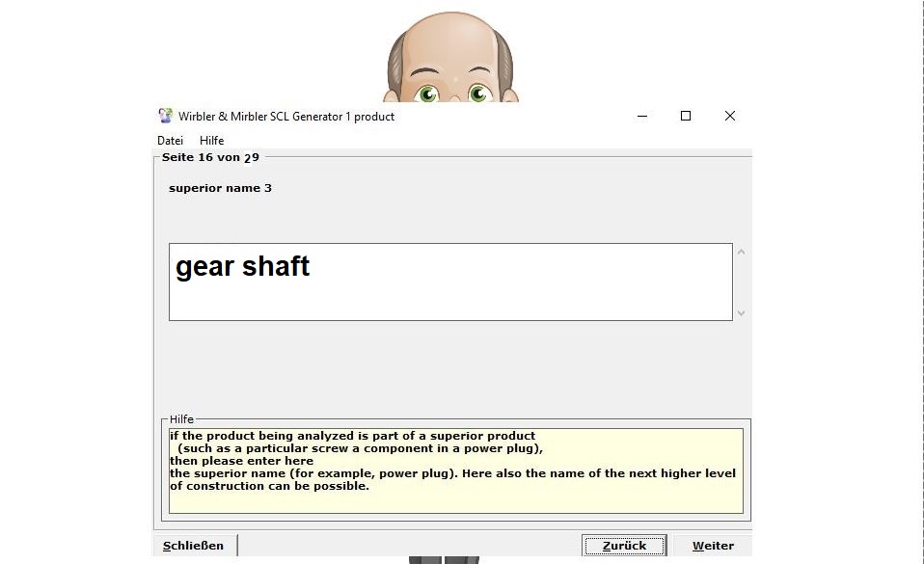Proceed with the Weiter button

tap(713, 546)
